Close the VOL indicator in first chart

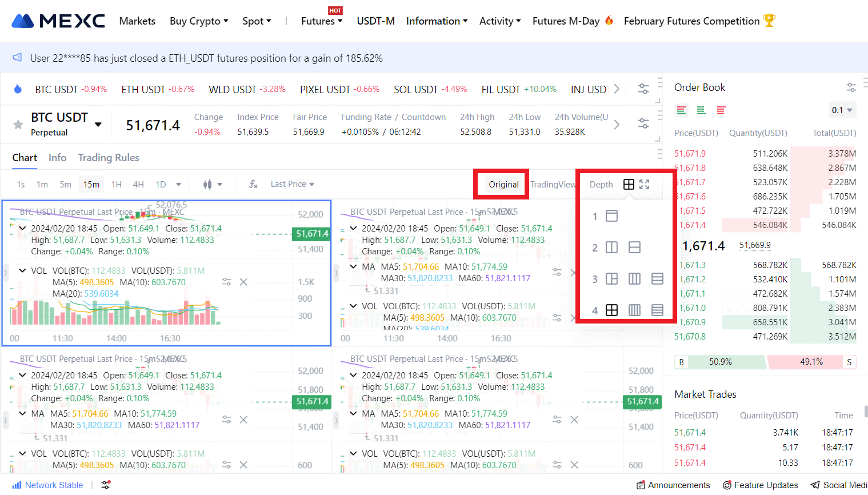pos(243,282)
